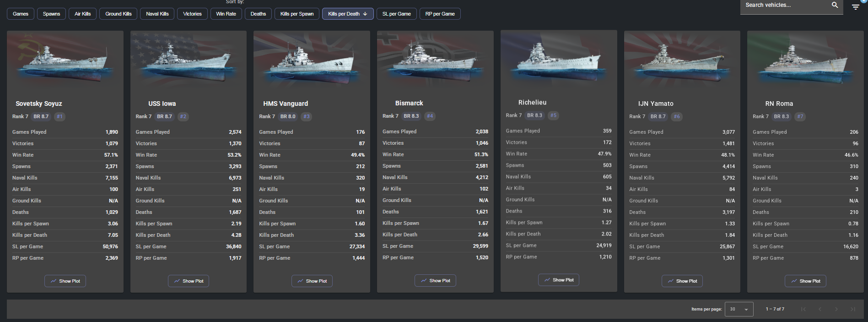This screenshot has width=868, height=322.
Task: Click the IJN Yamato title
Action: (656, 104)
